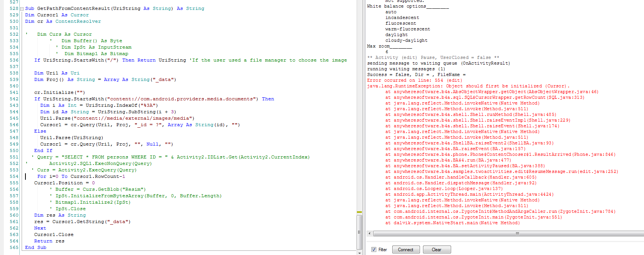644x255 pixels.
Task: Click the Phone$ContentChooser$1.ResultArrived stack line
Action: [500, 155]
